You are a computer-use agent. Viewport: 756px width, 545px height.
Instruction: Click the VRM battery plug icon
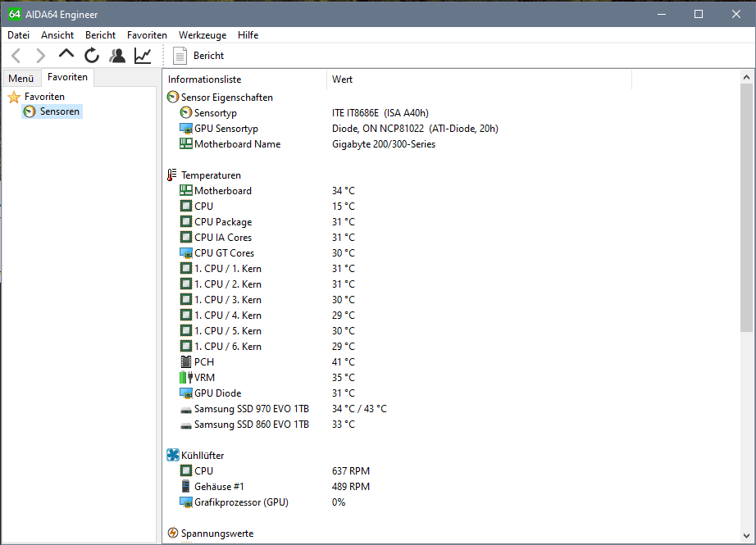[x=186, y=377]
